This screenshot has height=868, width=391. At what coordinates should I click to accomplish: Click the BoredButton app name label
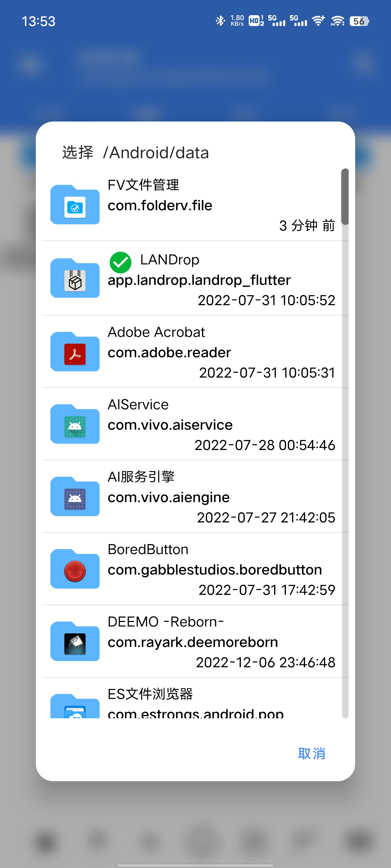click(x=148, y=550)
